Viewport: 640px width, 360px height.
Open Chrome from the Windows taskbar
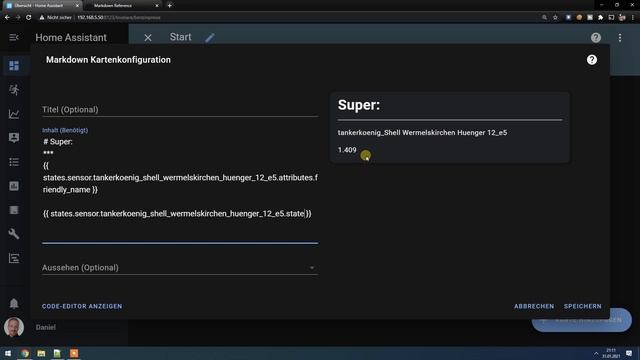click(25, 353)
